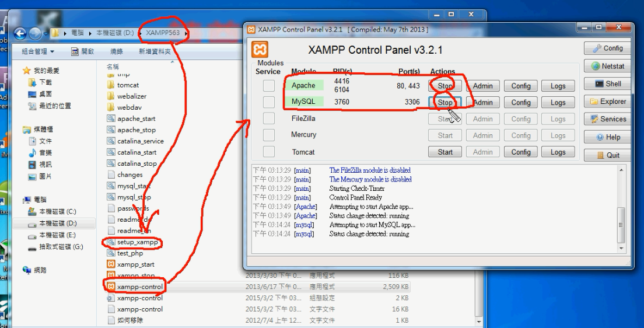This screenshot has height=328, width=644.
Task: Toggle FileZilla service checkbox
Action: pos(268,119)
